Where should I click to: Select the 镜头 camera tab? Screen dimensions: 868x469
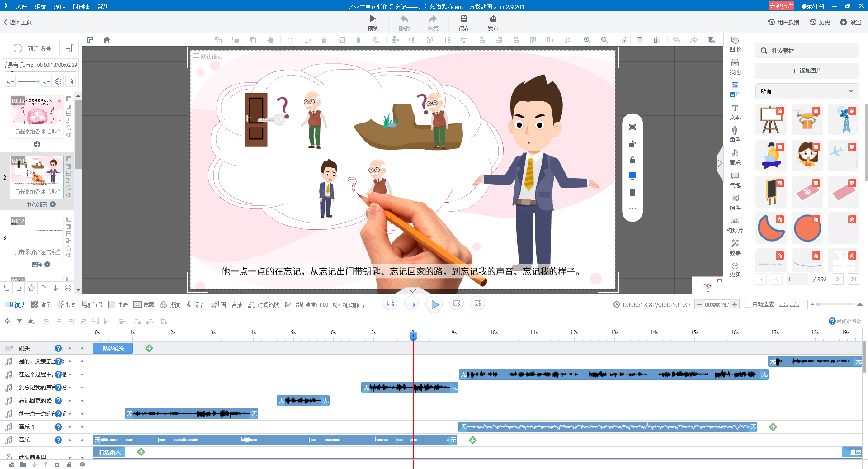pos(15,305)
